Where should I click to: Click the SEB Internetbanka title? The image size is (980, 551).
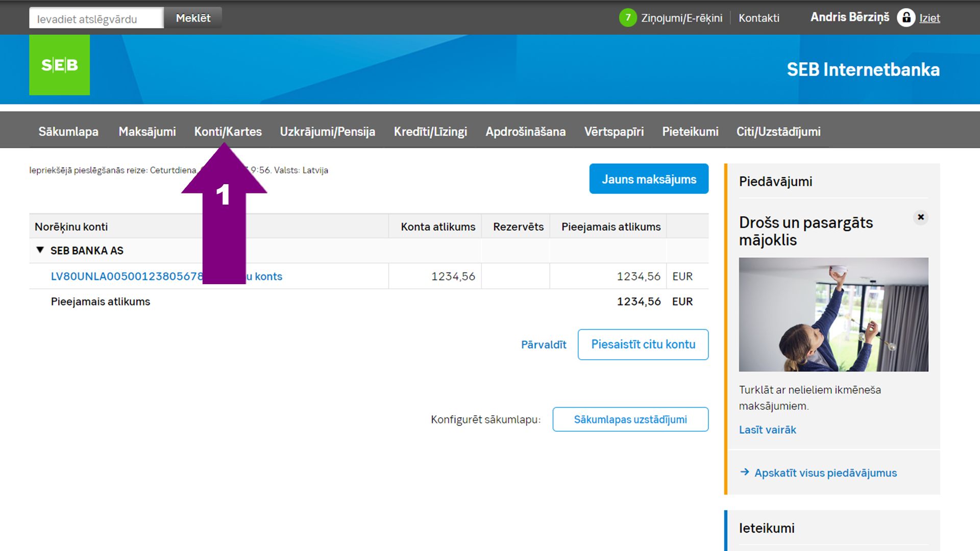[x=863, y=69]
